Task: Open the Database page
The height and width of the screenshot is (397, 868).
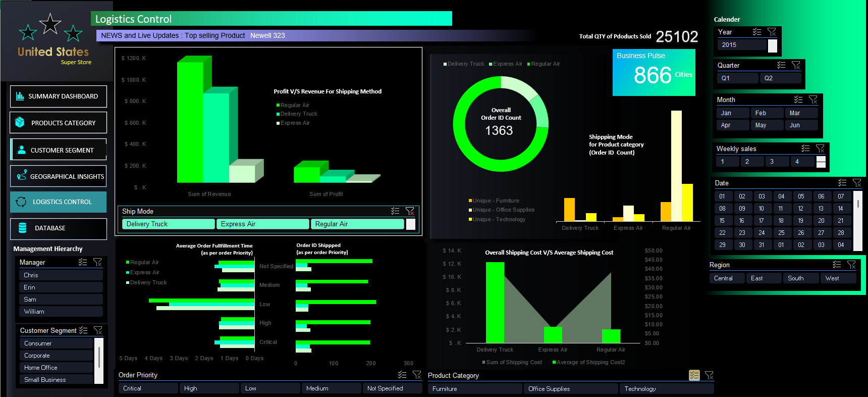Action: [x=59, y=229]
